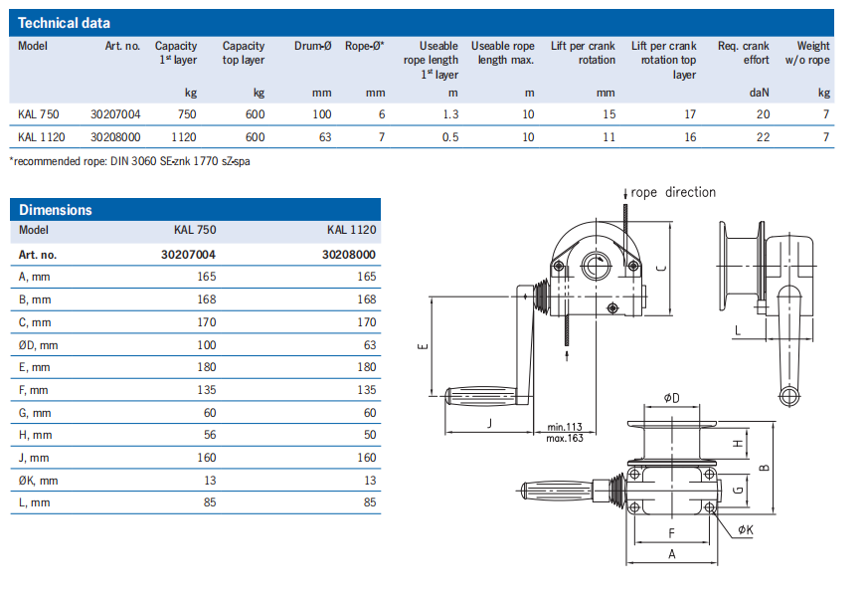This screenshot has height=596, width=868.
Task: Click the max.163 dimension label
Action: 564,439
